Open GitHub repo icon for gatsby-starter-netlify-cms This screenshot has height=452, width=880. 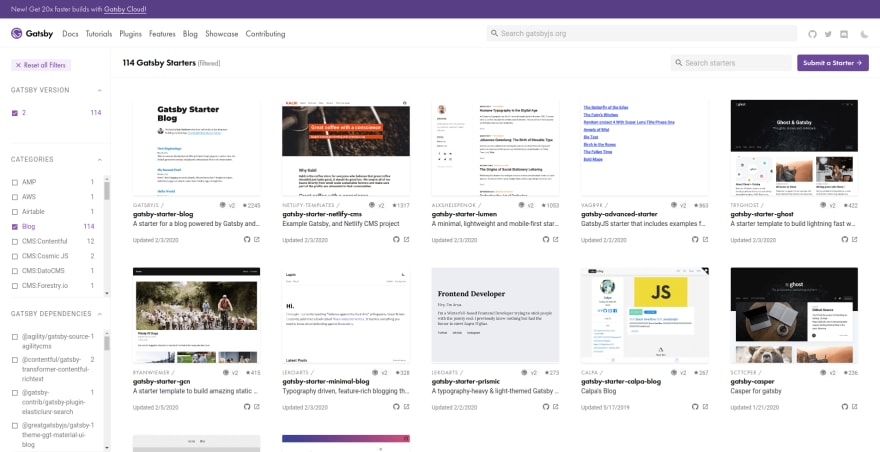point(396,239)
